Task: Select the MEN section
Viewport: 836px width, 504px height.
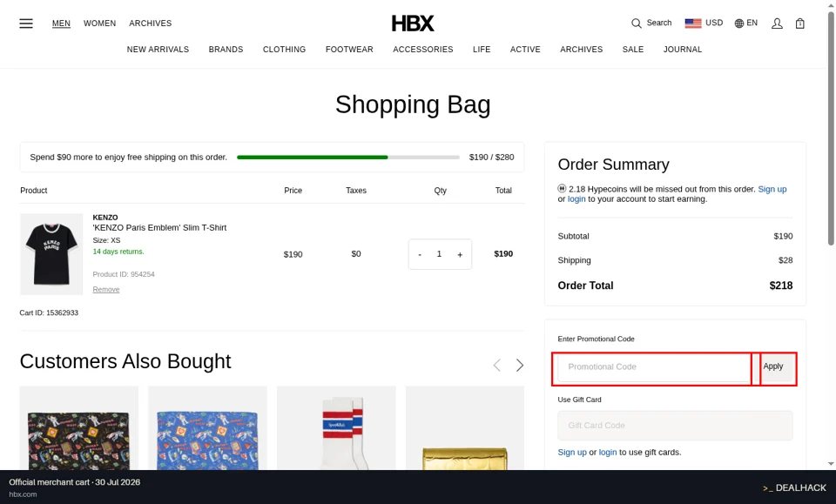Action: tap(61, 24)
